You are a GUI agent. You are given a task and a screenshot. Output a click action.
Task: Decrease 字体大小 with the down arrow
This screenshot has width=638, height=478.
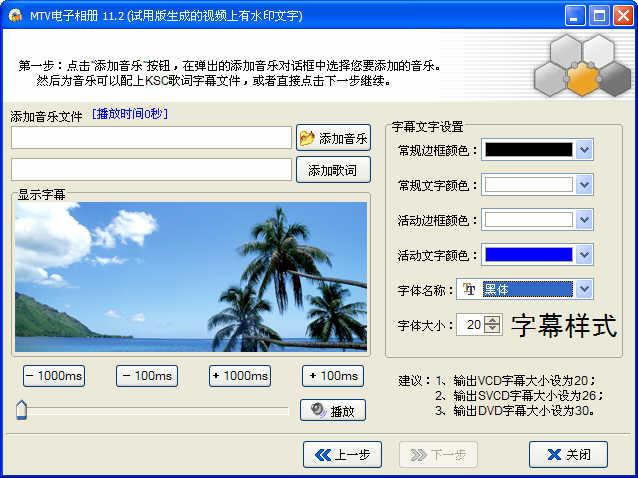pyautogui.click(x=493, y=329)
